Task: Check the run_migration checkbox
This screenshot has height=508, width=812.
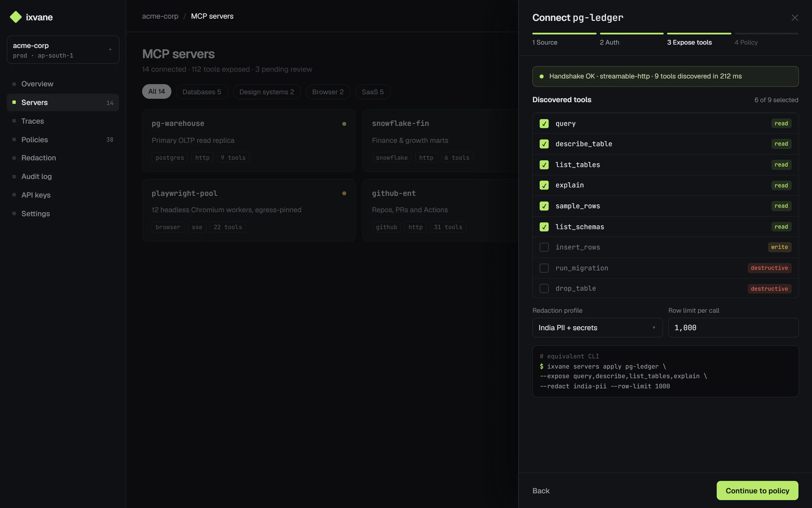Action: pyautogui.click(x=544, y=268)
